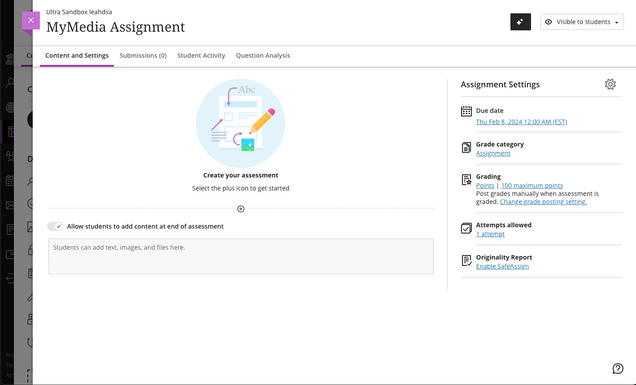Click the plus icon to add content
The width and height of the screenshot is (636, 385).
(x=241, y=209)
